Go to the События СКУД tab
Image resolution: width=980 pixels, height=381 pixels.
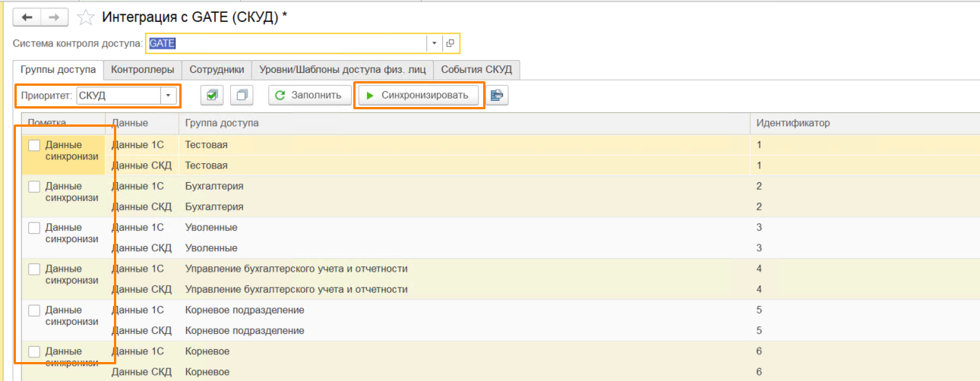(x=476, y=70)
